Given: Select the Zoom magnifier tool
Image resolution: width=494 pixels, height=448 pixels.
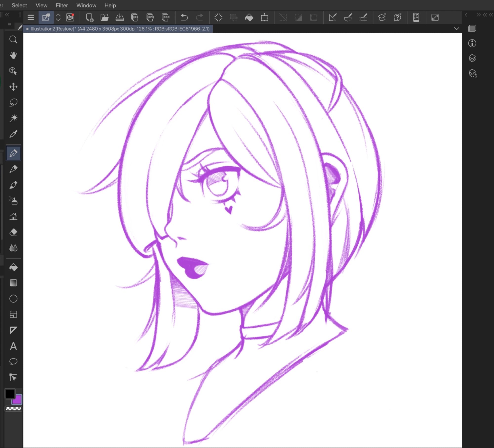Looking at the screenshot, I should point(13,40).
